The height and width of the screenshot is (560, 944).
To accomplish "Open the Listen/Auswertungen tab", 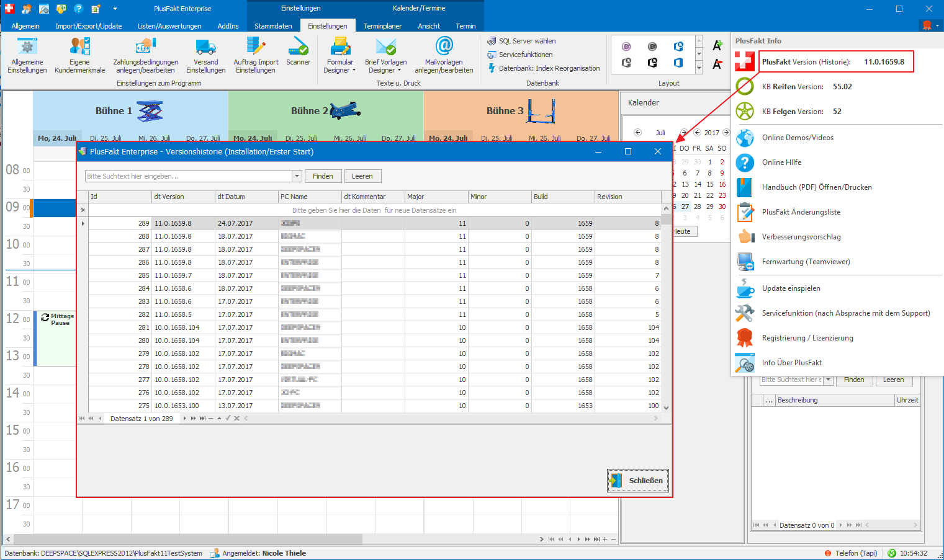I will click(x=169, y=26).
